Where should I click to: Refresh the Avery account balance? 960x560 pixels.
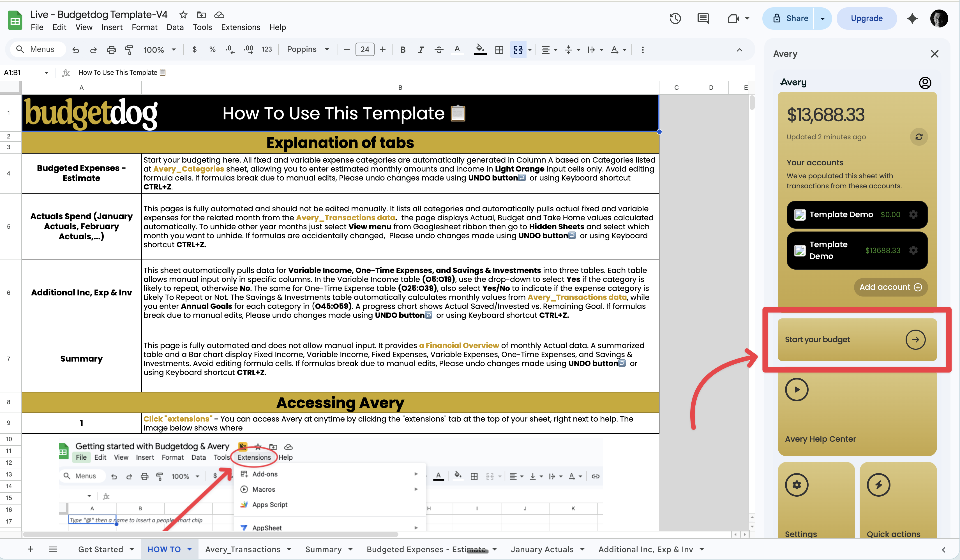(919, 137)
